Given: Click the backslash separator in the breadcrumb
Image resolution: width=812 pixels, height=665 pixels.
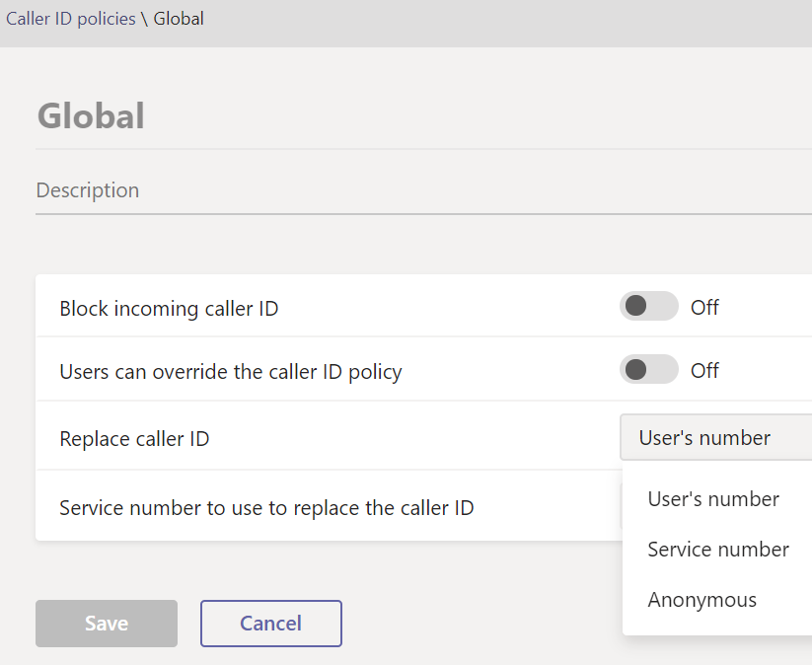Looking at the screenshot, I should pyautogui.click(x=144, y=19).
